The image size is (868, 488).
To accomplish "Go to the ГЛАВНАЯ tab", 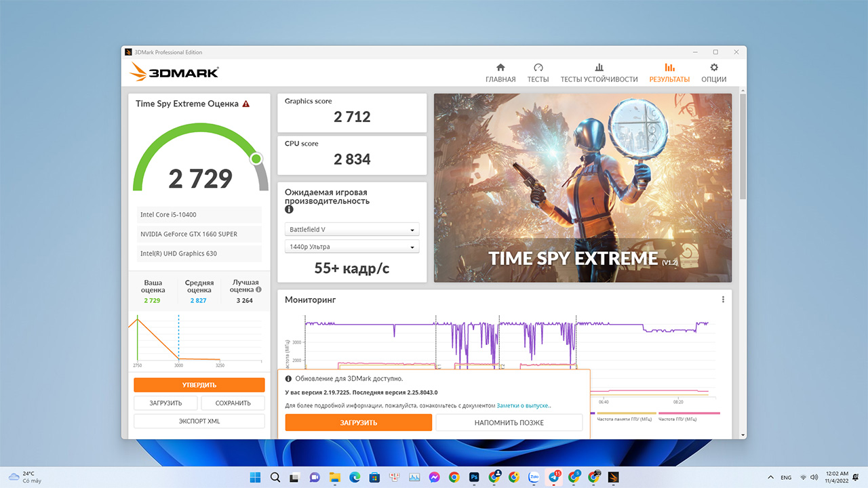I will [500, 73].
